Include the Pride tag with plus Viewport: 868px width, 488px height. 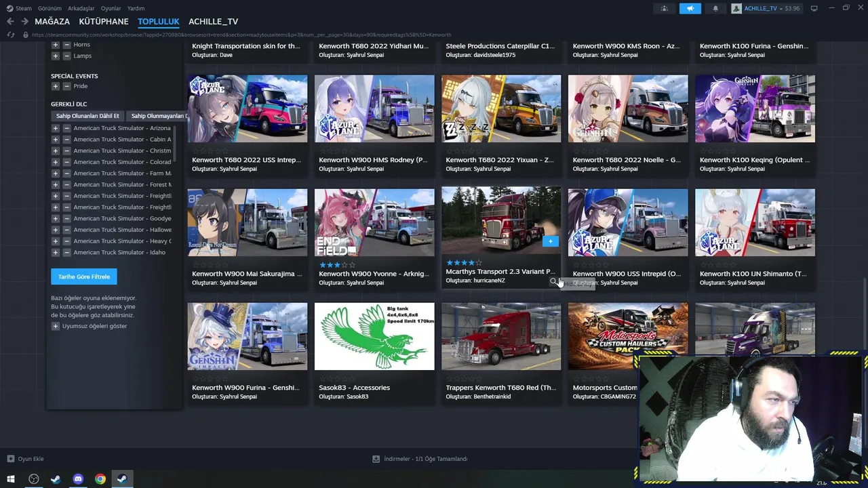56,86
